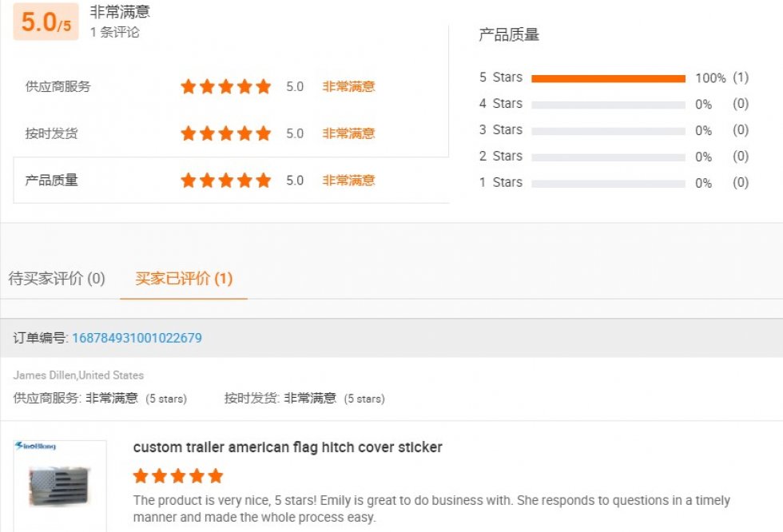Click the 产品质量 five-star rating icons
This screenshot has width=783, height=532.
(225, 181)
